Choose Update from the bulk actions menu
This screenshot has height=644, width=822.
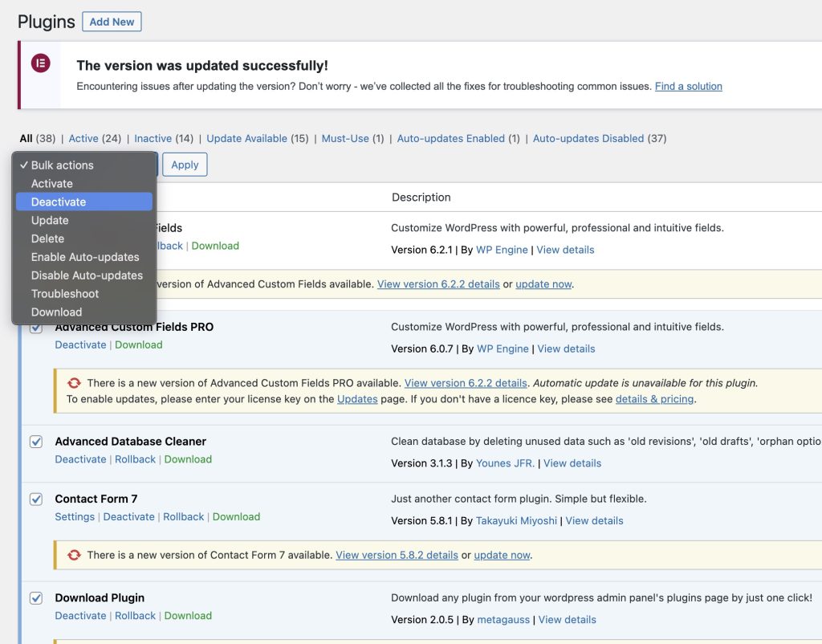50,220
